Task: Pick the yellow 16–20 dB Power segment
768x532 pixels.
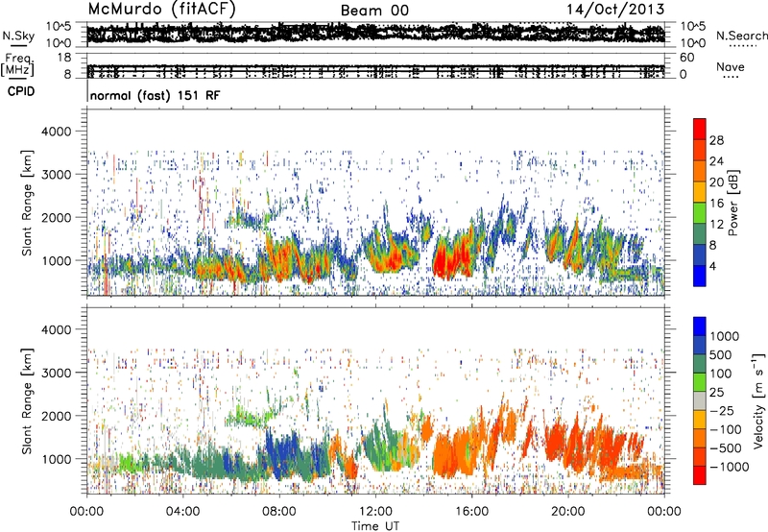Action: [x=700, y=192]
